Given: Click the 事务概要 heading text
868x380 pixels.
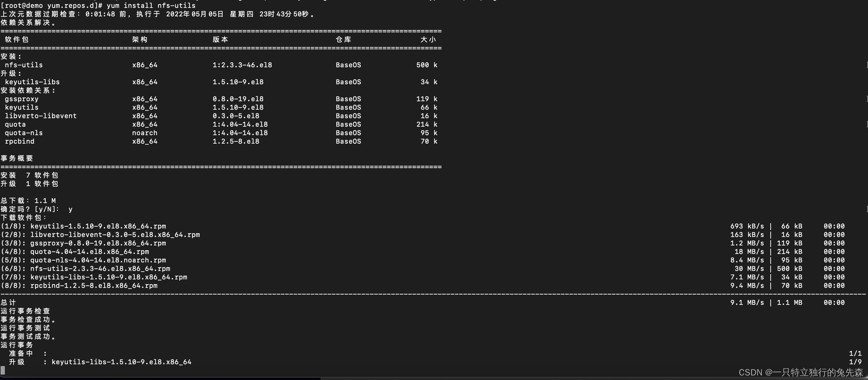Looking at the screenshot, I should (x=17, y=158).
